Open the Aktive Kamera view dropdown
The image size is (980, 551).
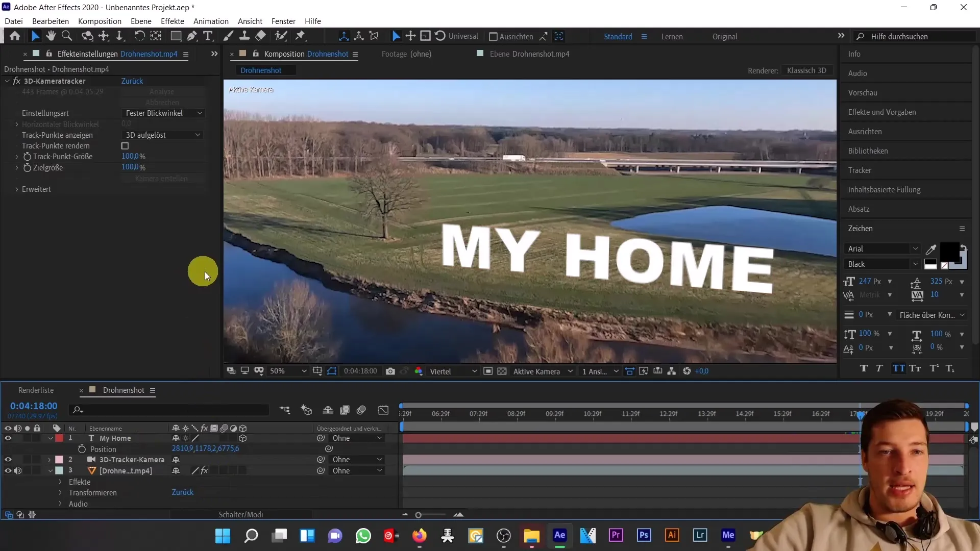point(543,371)
